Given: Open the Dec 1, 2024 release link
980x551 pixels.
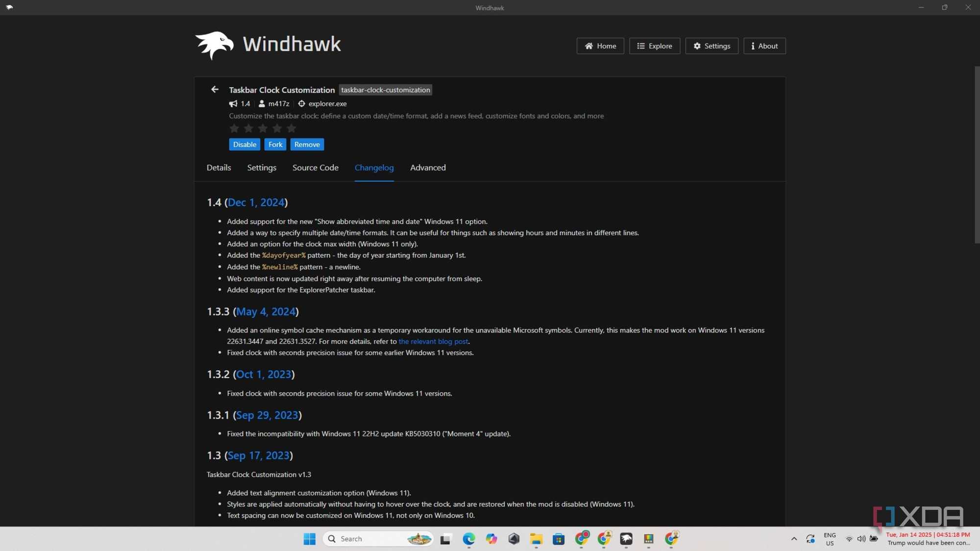Looking at the screenshot, I should click(256, 202).
